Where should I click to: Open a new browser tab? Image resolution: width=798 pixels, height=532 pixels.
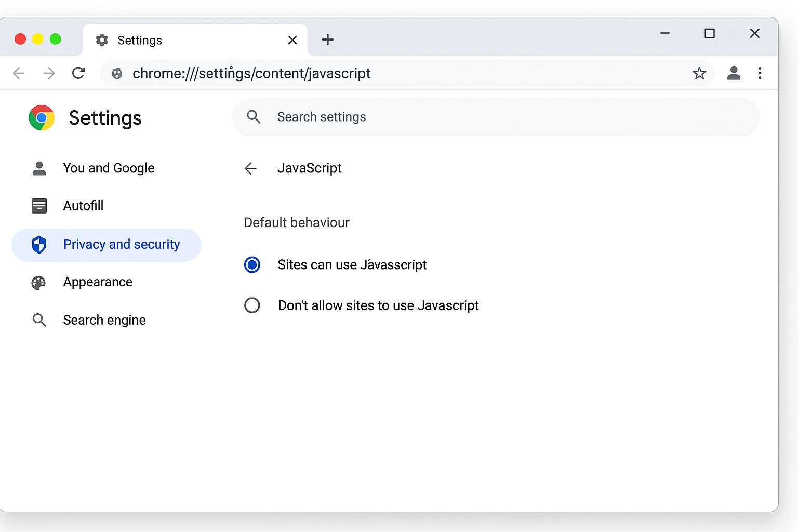(327, 39)
